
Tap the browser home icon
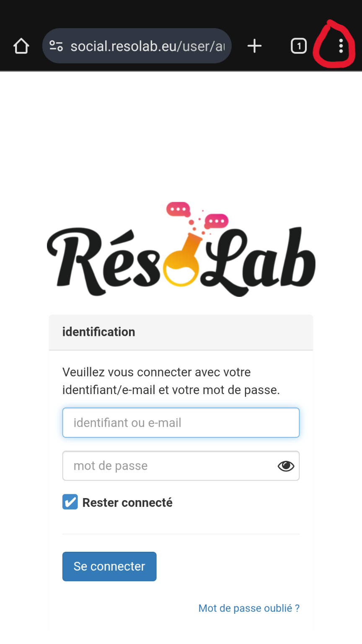(x=21, y=46)
